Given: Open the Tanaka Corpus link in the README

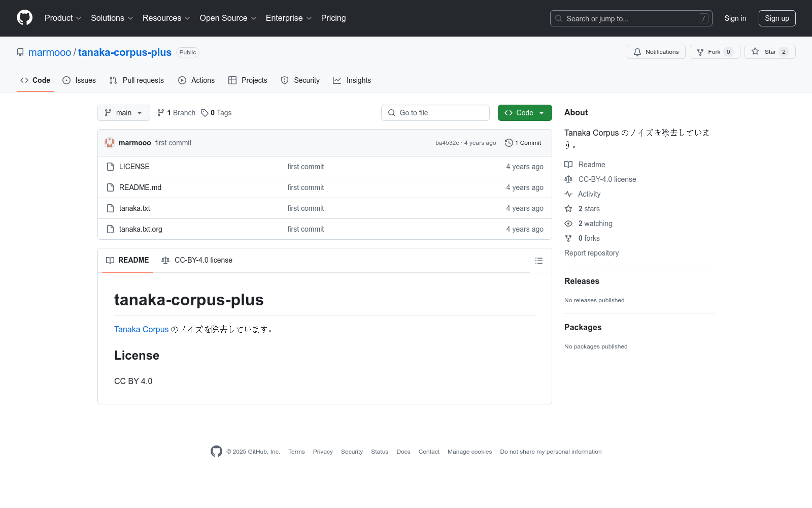Looking at the screenshot, I should point(142,329).
